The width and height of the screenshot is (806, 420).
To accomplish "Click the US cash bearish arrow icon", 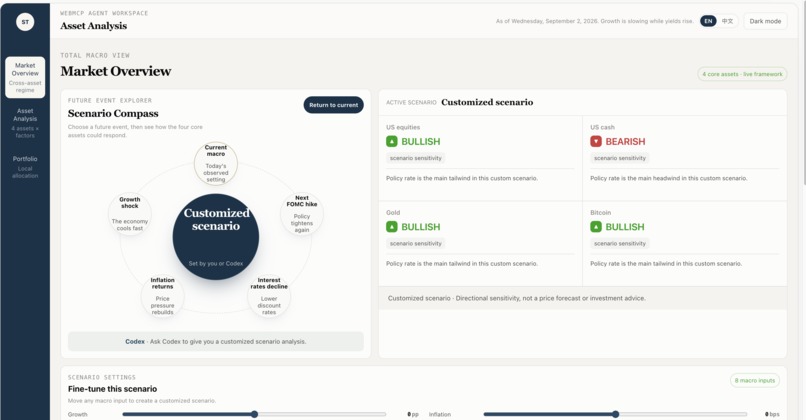I will 596,141.
